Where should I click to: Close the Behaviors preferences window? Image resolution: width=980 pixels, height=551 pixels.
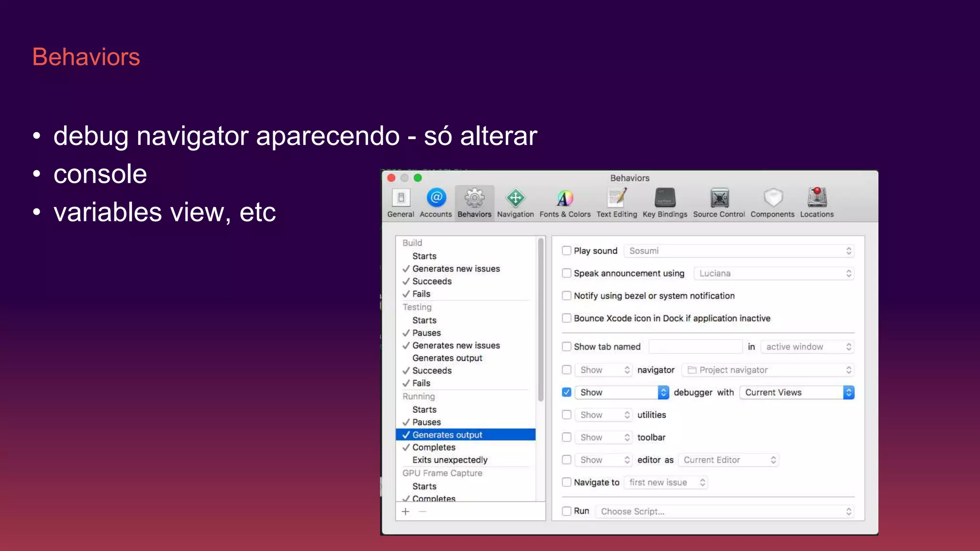pyautogui.click(x=391, y=178)
